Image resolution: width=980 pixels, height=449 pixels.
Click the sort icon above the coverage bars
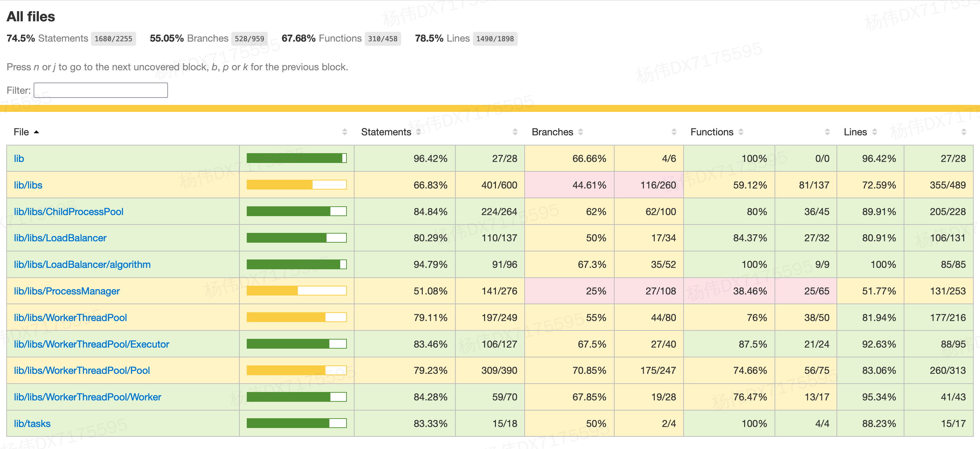[345, 132]
